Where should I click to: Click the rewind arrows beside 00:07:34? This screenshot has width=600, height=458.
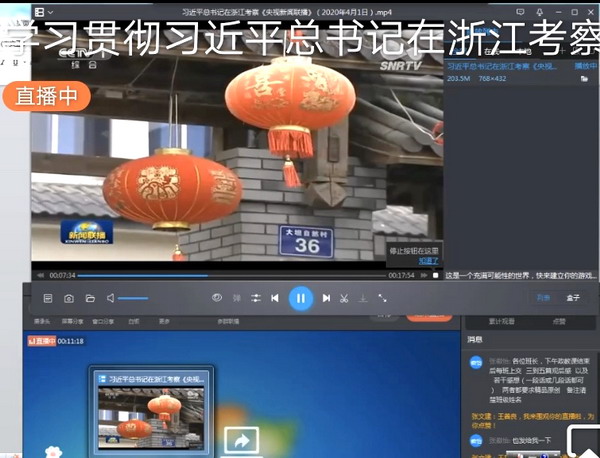[41, 275]
